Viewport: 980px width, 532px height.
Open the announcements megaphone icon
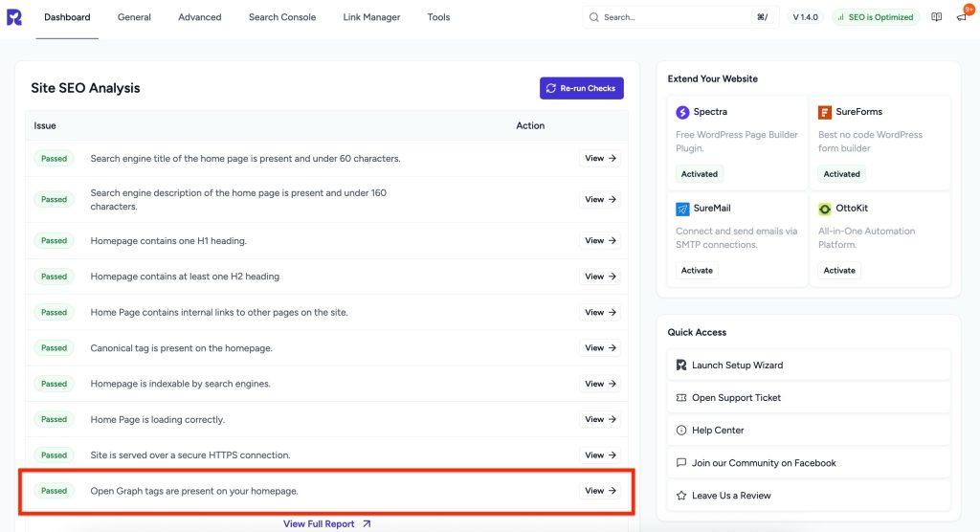point(961,17)
